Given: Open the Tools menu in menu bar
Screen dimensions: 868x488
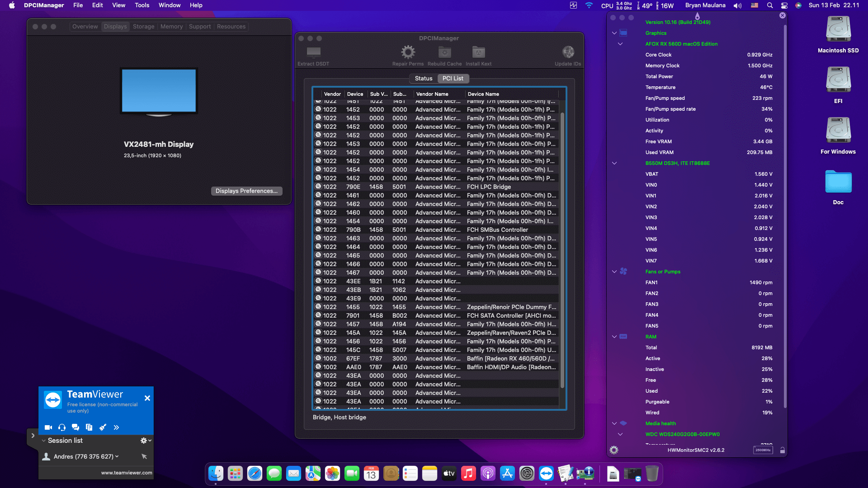Looking at the screenshot, I should (x=142, y=5).
